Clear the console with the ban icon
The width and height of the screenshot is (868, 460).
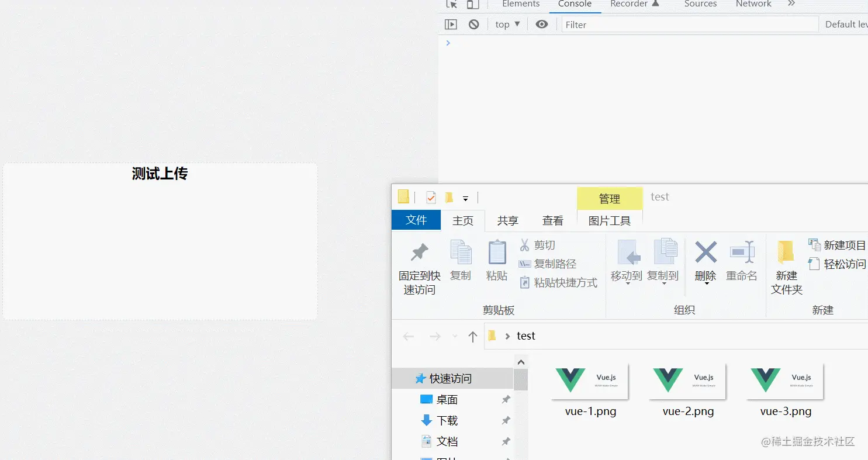474,25
